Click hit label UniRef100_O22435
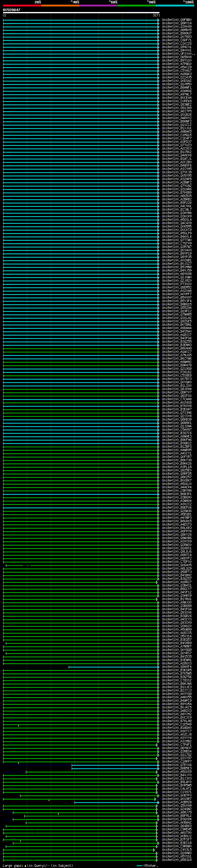 coord(177,77)
